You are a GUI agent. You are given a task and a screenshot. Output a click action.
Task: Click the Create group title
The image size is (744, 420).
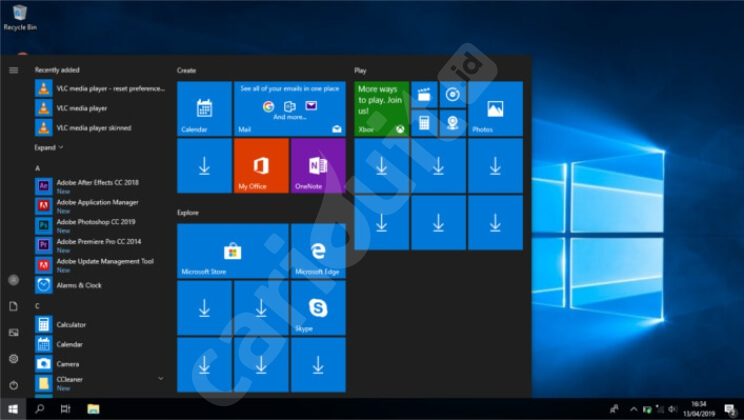coord(186,70)
